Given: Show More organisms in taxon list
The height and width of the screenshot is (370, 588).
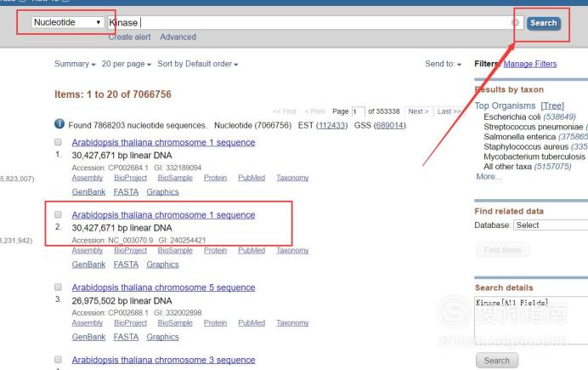Looking at the screenshot, I should [489, 176].
